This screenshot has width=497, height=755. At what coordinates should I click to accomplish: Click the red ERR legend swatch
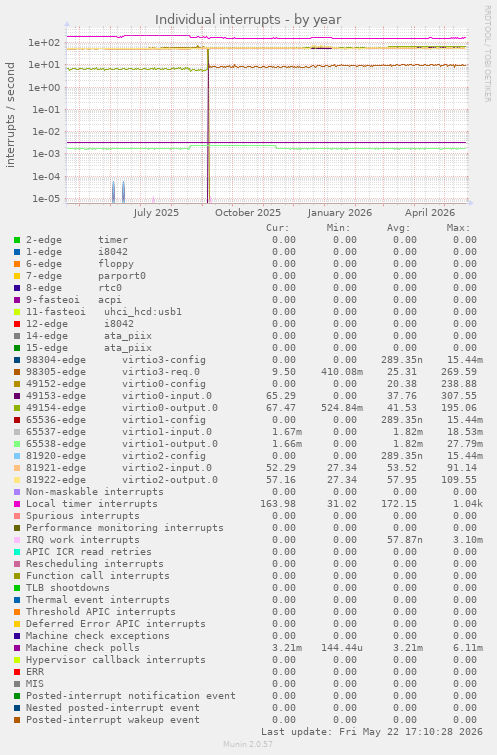tap(17, 672)
